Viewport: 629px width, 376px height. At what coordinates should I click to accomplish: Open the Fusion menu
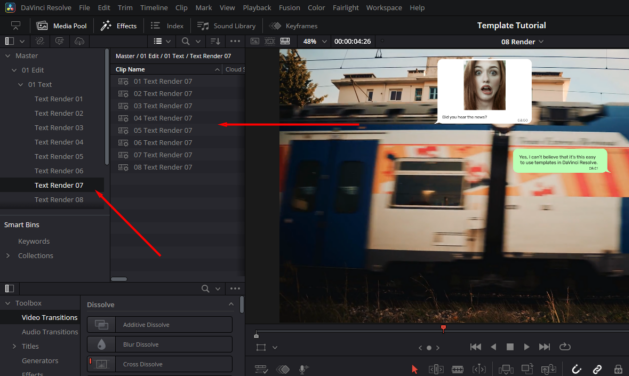pyautogui.click(x=289, y=8)
